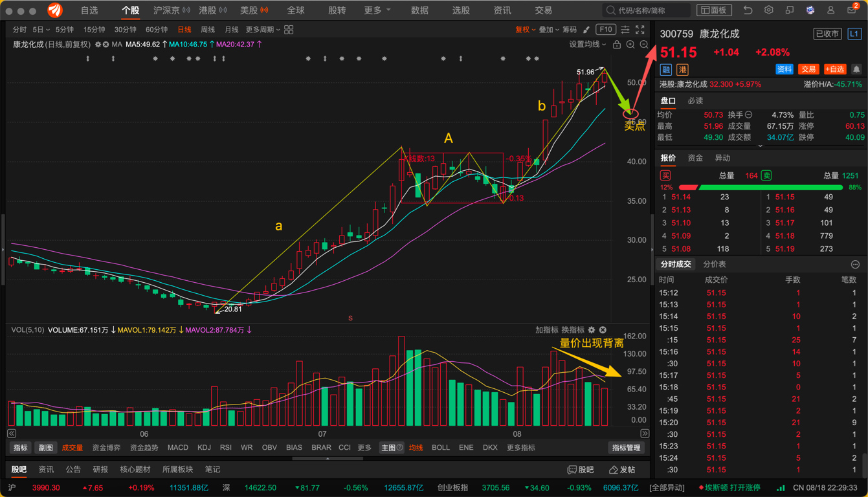Open the 更多 menu in top navigation
868x497 pixels.
click(x=377, y=10)
